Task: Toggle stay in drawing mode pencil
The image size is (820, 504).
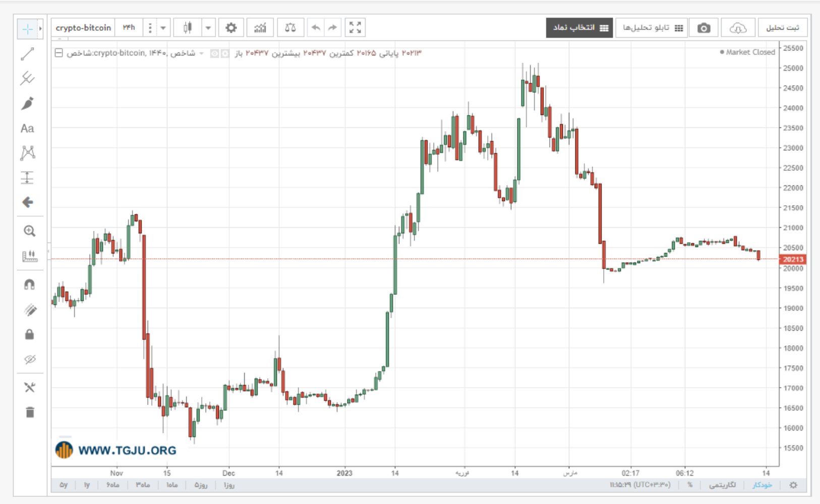Action: point(30,310)
